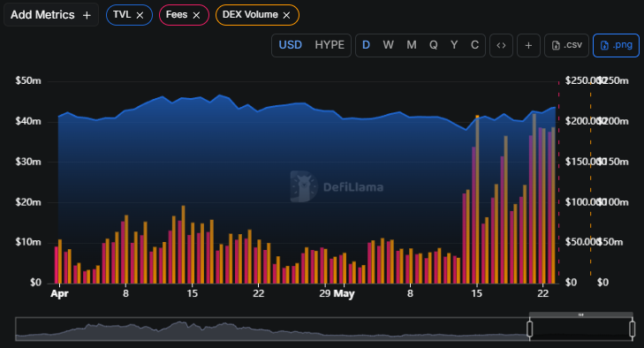Click the May label on x-axis
644x348 pixels.
tap(345, 294)
